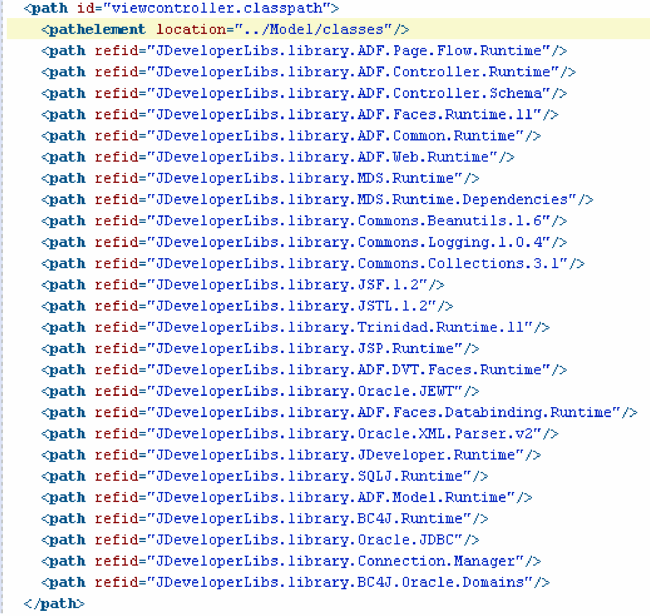Click the library.JSP.Runtime refid line
Screen dimensions: 650x616
[x=260, y=349]
